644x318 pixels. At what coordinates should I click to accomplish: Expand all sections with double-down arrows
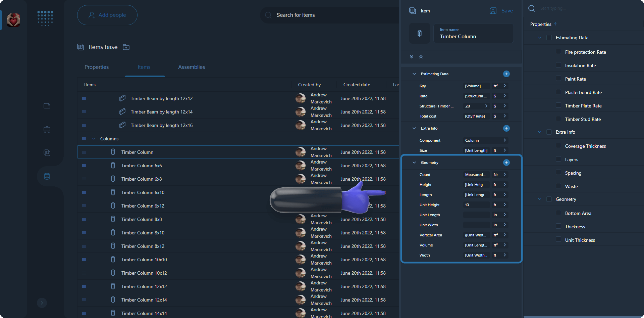[x=412, y=57]
